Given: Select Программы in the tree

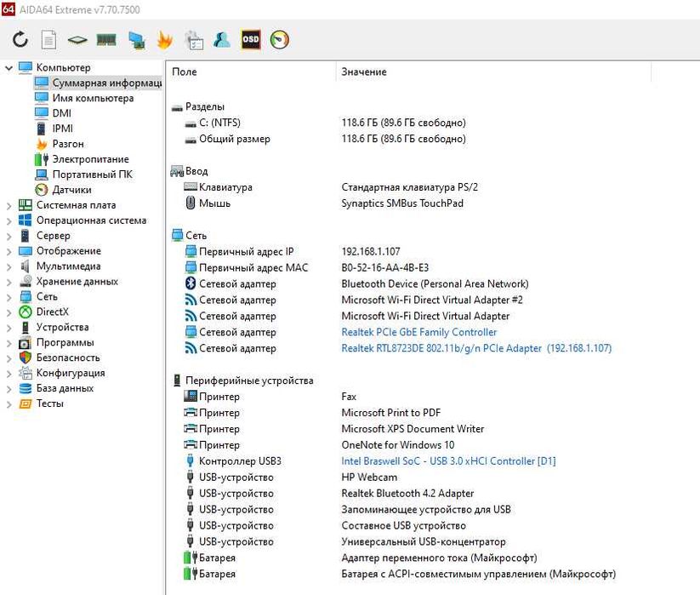Looking at the screenshot, I should coord(65,342).
